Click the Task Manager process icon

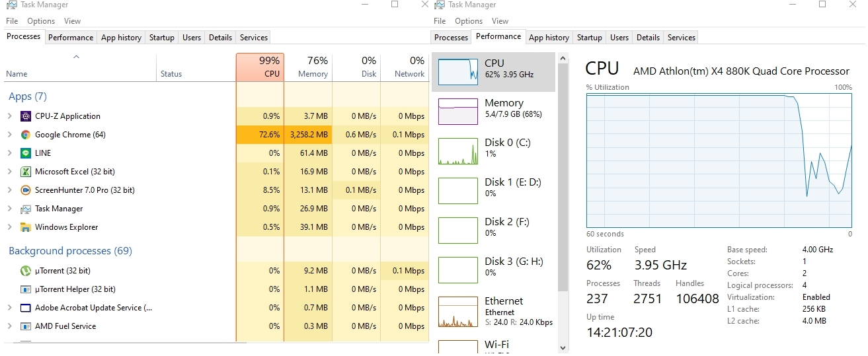click(x=26, y=209)
